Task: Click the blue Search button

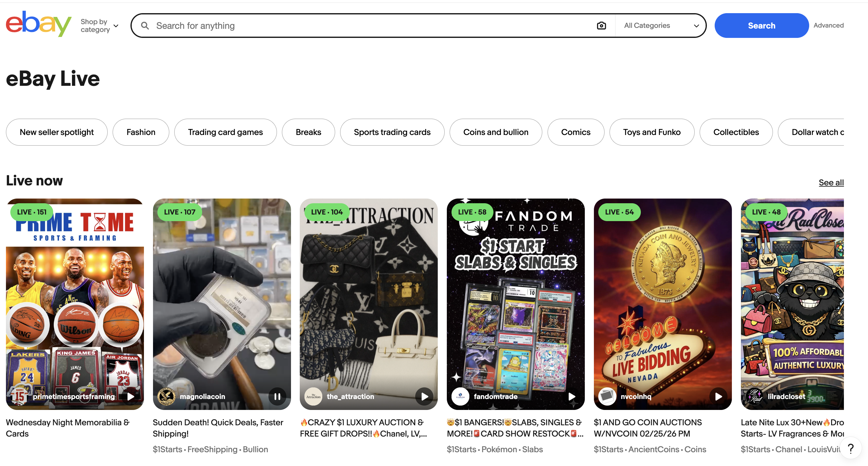Action: pos(761,26)
